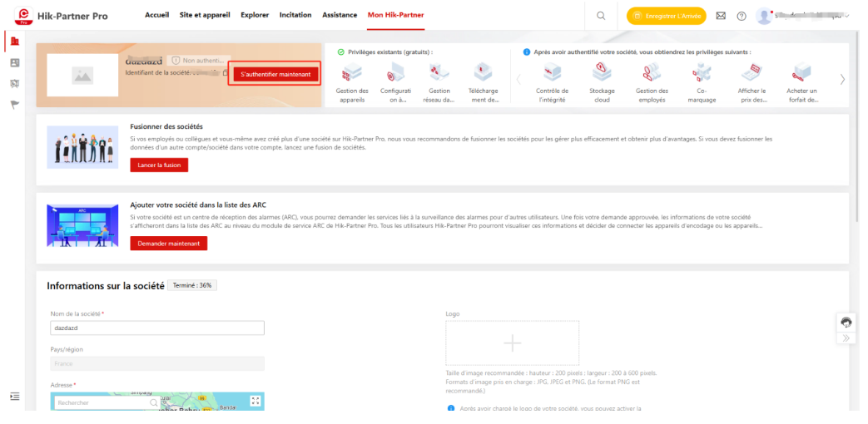
Task: Show next privileges with right chevron
Action: click(x=842, y=79)
